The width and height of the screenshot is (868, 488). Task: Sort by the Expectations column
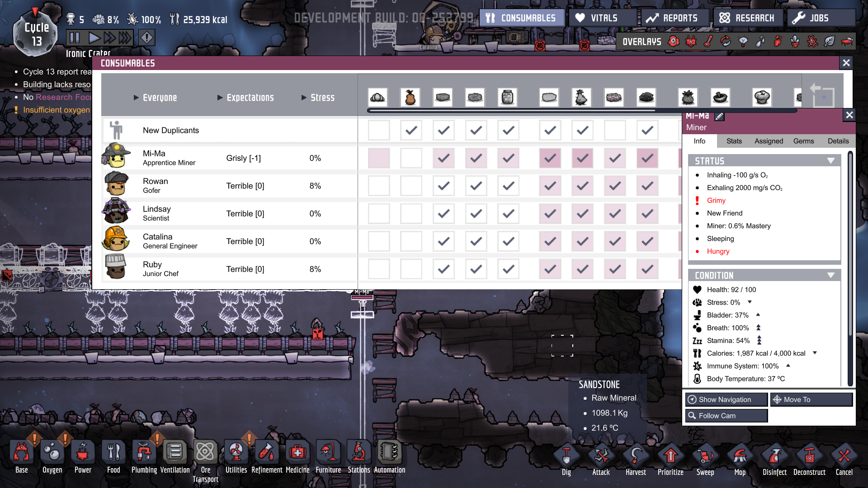(x=250, y=98)
